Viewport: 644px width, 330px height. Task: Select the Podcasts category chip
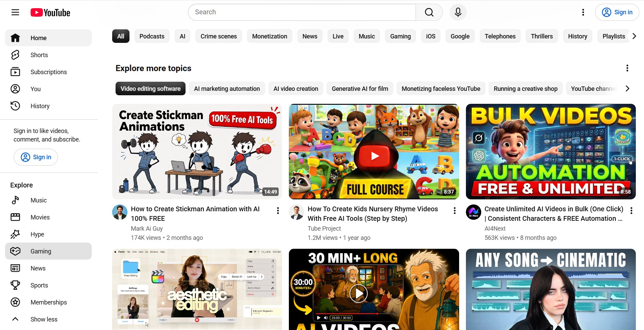[152, 36]
